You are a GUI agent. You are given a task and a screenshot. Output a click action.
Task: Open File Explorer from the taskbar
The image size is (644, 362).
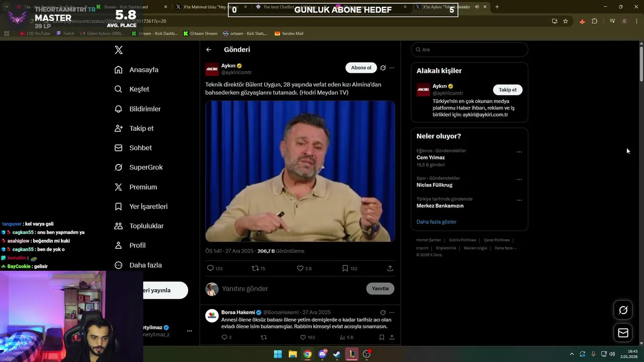[293, 354]
